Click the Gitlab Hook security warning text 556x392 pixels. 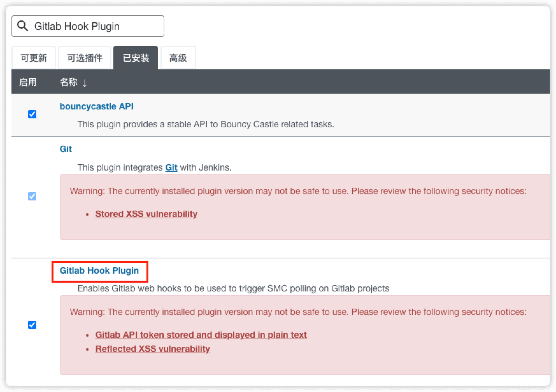click(298, 312)
